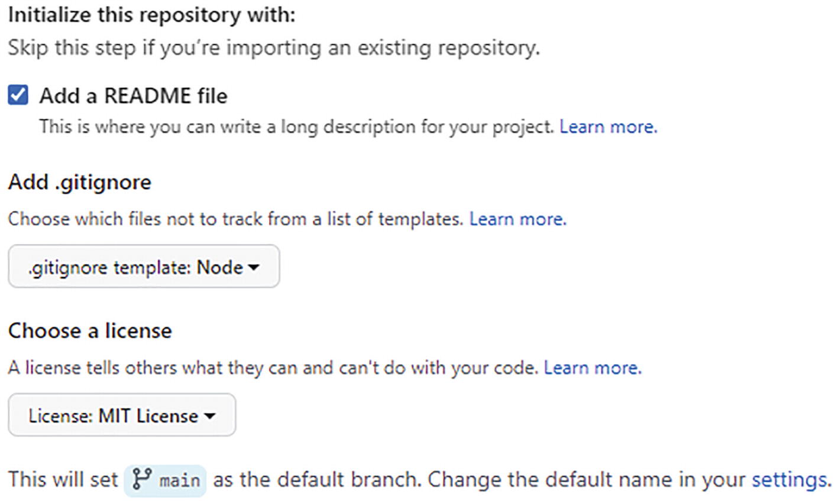Open Learn more link about .gitignore templates
Viewport: 838px width, 504px height.
(x=517, y=219)
